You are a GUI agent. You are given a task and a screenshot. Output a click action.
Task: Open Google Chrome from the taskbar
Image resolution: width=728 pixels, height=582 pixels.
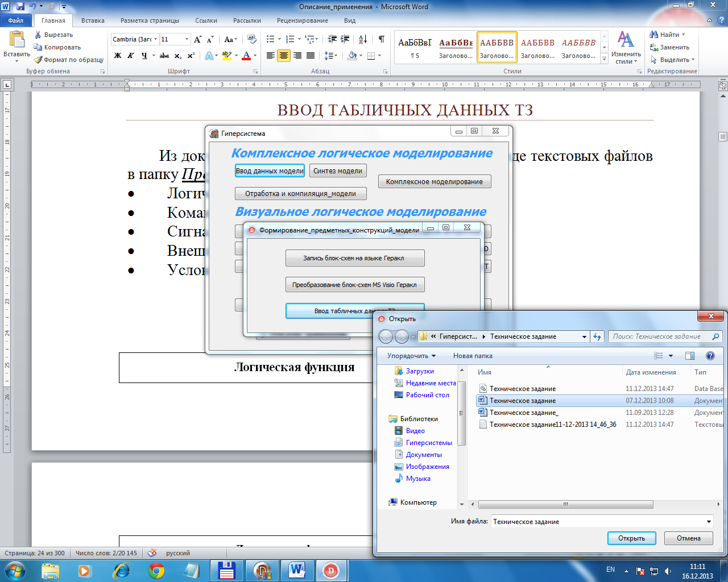[156, 570]
